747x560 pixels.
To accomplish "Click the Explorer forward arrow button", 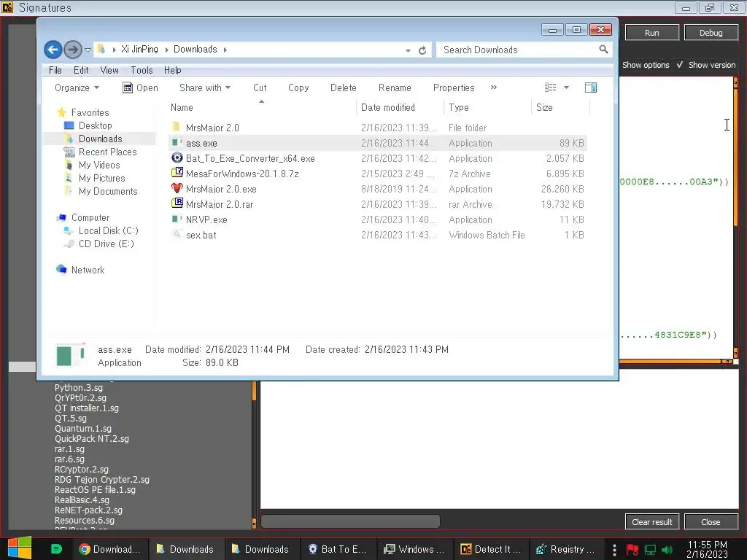I will click(72, 50).
